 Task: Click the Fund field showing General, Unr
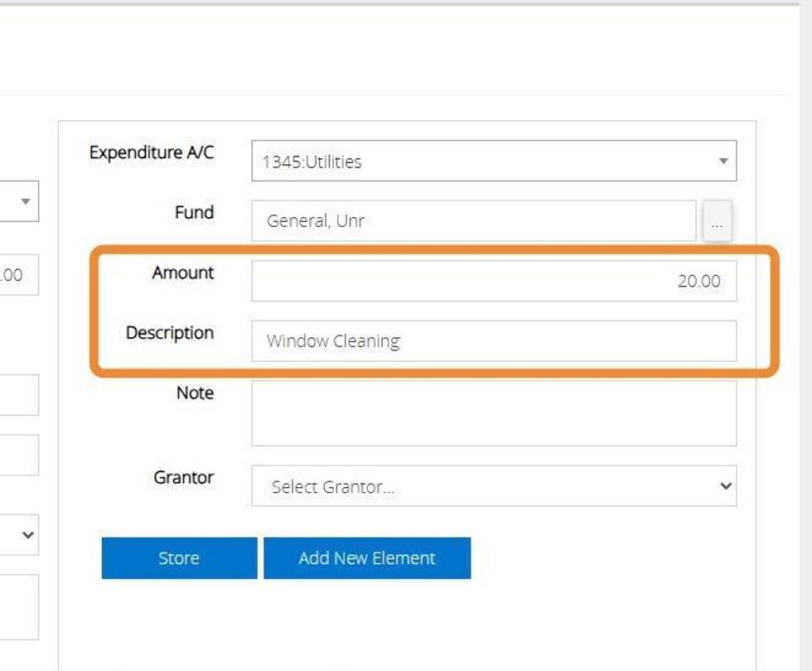pyautogui.click(x=473, y=221)
